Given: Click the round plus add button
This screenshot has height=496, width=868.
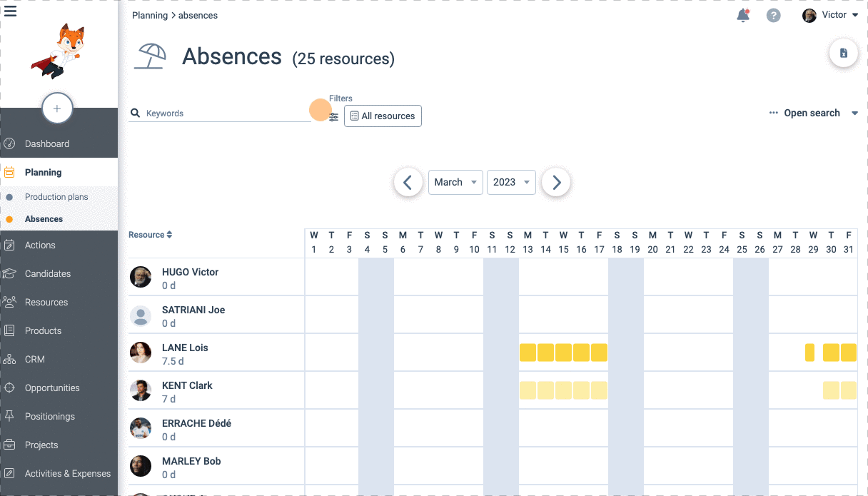Looking at the screenshot, I should [57, 108].
